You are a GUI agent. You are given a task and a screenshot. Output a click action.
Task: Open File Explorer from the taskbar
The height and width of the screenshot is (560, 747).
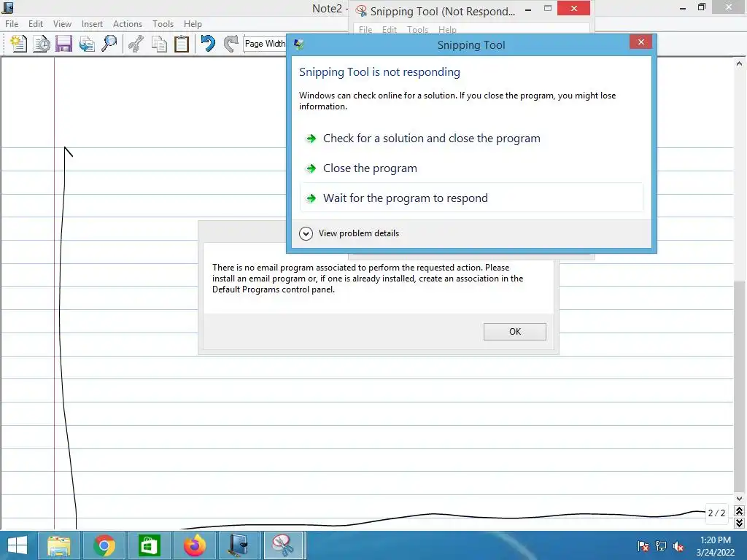coord(58,545)
